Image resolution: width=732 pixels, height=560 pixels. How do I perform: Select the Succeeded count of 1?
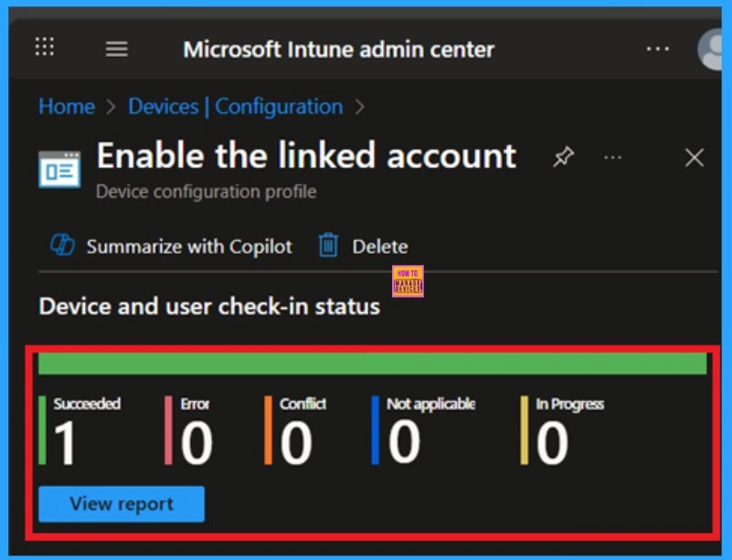tap(65, 442)
